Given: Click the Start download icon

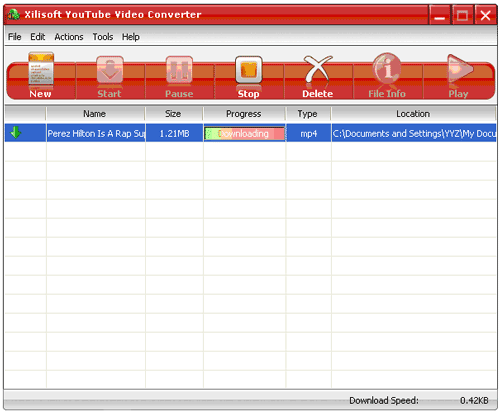Looking at the screenshot, I should click(x=109, y=77).
